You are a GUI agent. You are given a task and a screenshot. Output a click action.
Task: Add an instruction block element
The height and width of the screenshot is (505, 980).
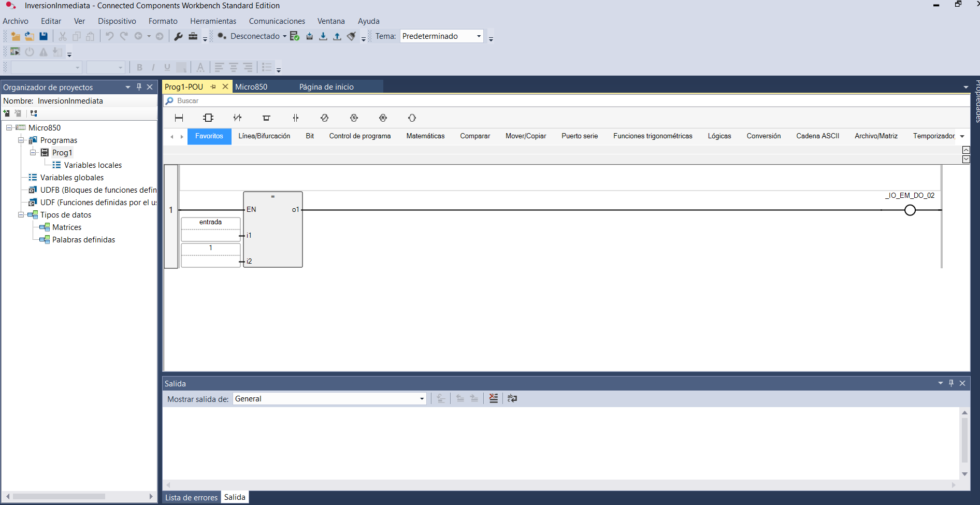click(208, 118)
